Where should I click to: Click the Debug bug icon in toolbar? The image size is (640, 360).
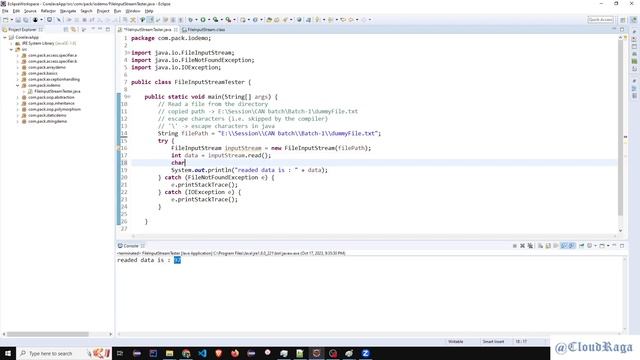(x=190, y=20)
